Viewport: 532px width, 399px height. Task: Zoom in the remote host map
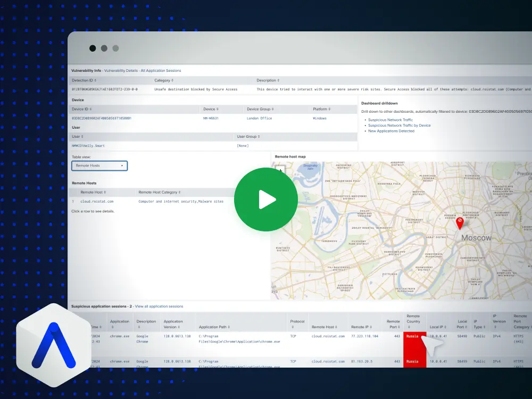pos(280,170)
